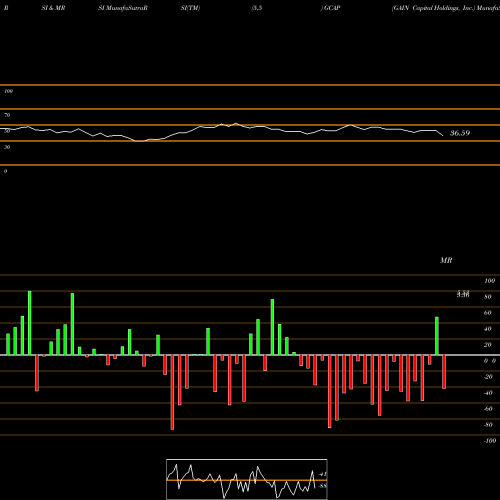The height and width of the screenshot is (500, 500).
Task: Click the last red histogram bar
Action: tap(444, 372)
